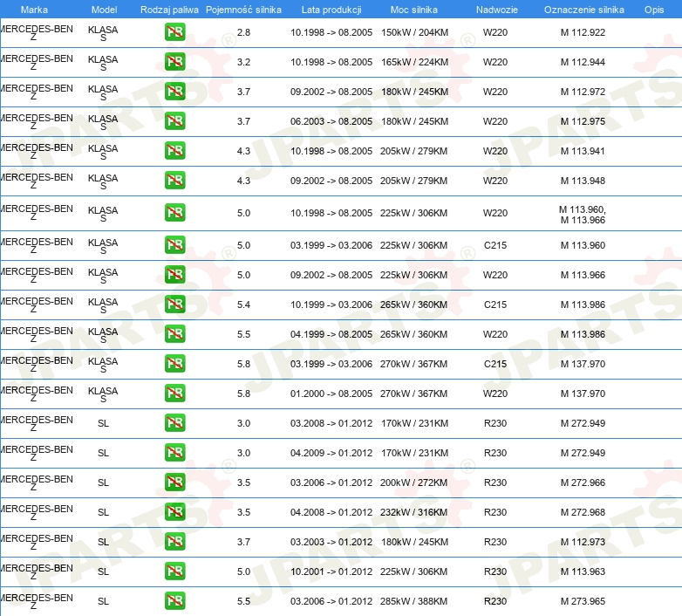The width and height of the screenshot is (682, 616).
Task: Click the petrol fuel icon in the M 112.922 row
Action: click(x=174, y=33)
